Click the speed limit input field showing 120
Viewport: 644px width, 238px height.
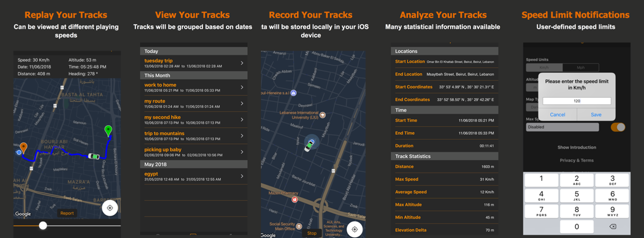[577, 101]
